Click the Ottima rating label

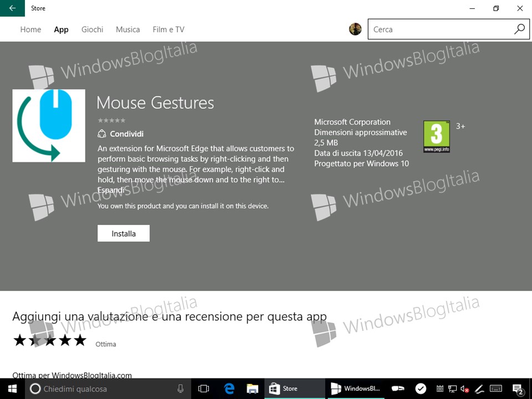tap(105, 344)
